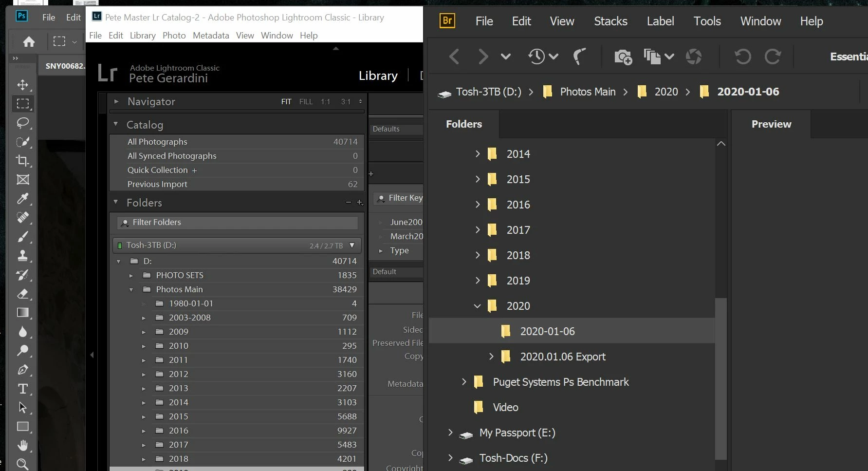
Task: Select the Rectangular Marquee tool in Photoshop toolbar
Action: tap(22, 104)
